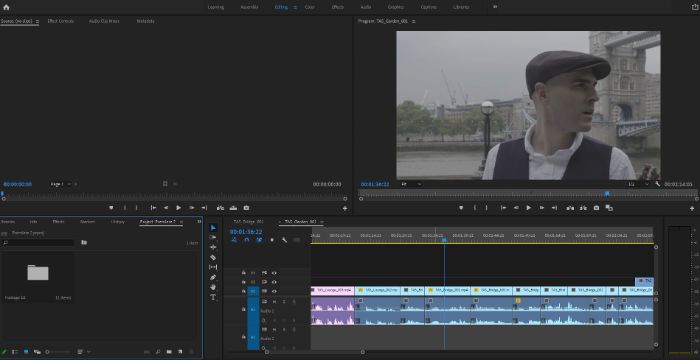Image resolution: width=700 pixels, height=360 pixels.
Task: Step back one frame in Program monitor
Action: [516, 208]
